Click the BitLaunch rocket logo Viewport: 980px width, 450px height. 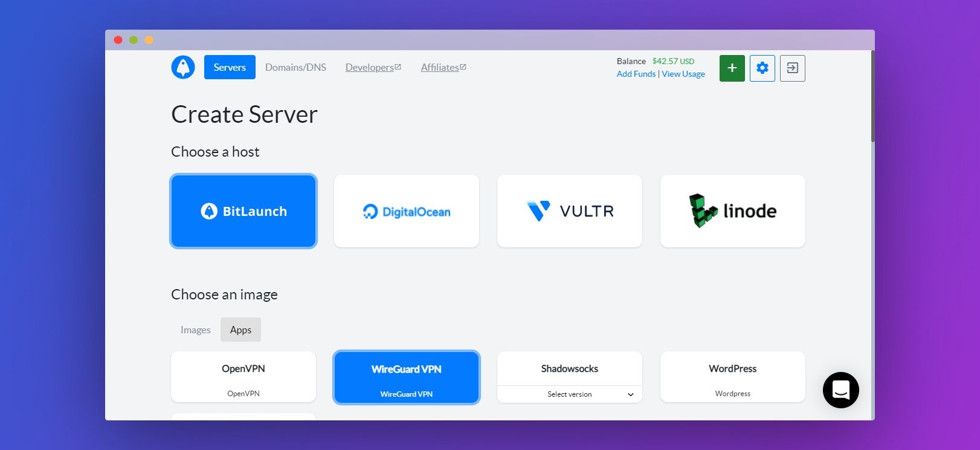click(183, 67)
